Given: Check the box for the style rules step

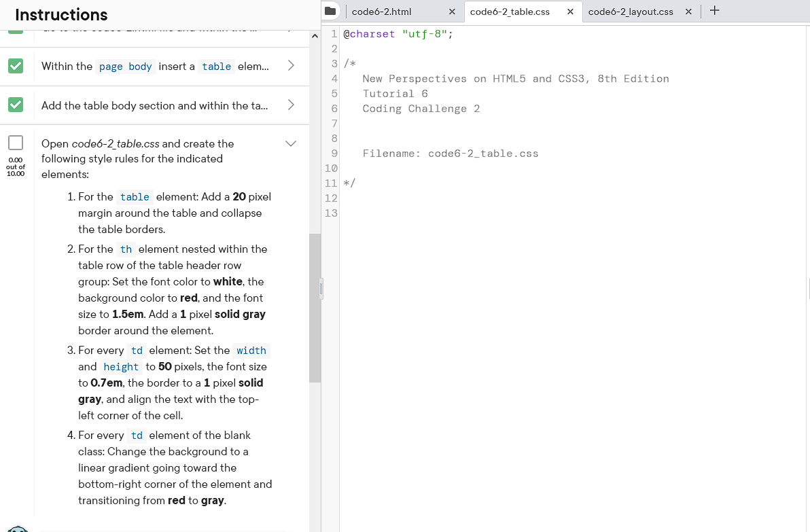Looking at the screenshot, I should point(15,143).
